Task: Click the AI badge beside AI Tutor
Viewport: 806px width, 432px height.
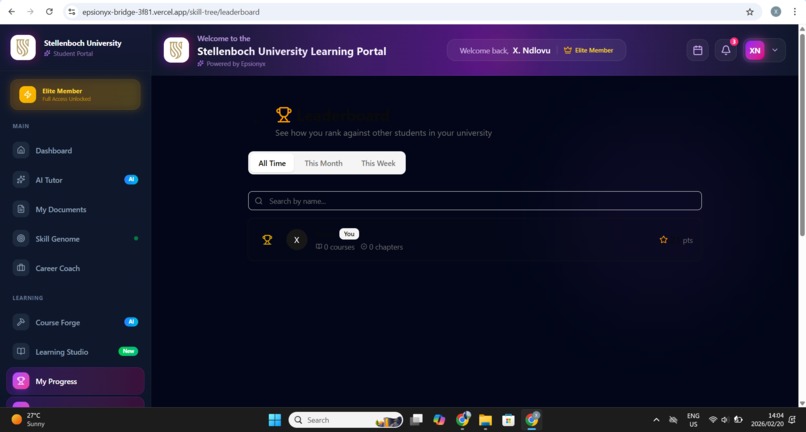Action: [131, 179]
